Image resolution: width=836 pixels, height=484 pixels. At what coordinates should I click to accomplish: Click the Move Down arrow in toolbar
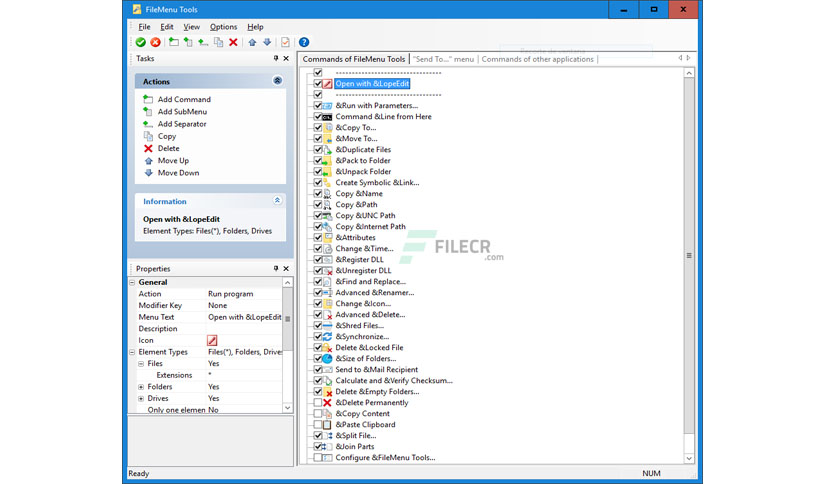(267, 42)
